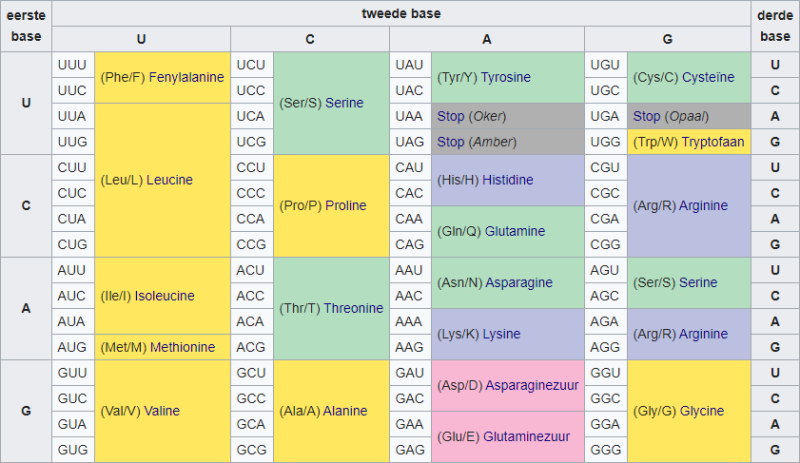Open the Lysine link
This screenshot has width=800, height=463.
(502, 334)
